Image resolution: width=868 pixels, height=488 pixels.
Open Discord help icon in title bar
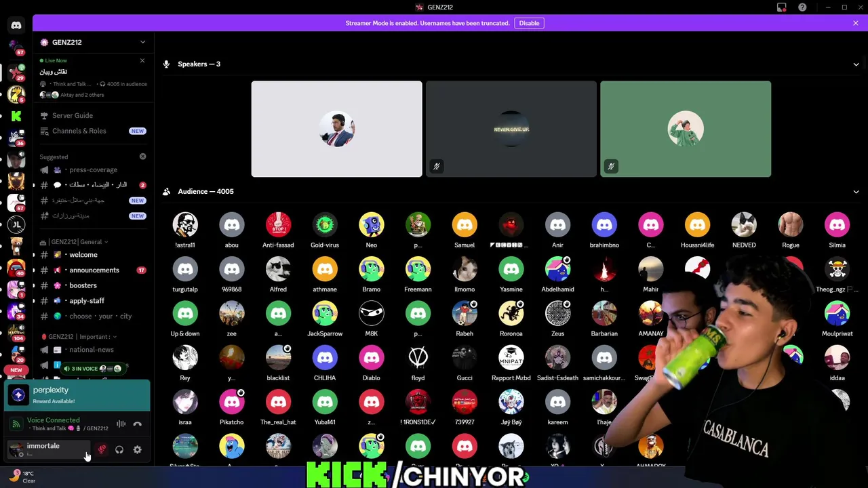tap(802, 7)
